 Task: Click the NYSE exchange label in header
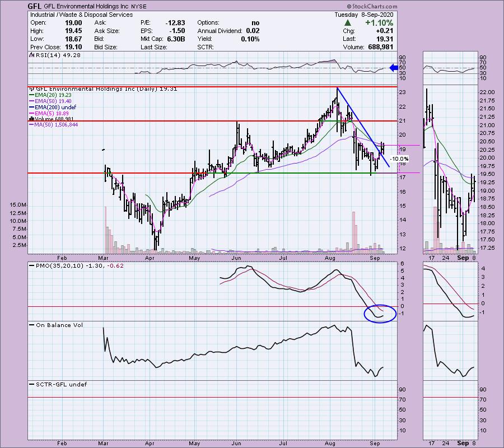pos(138,7)
